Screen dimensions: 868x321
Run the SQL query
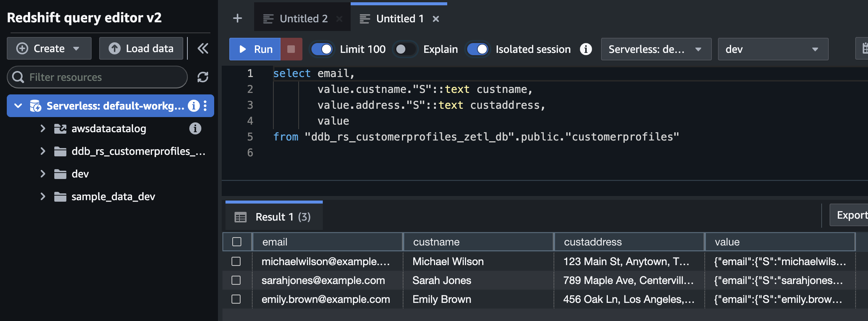[x=255, y=49]
